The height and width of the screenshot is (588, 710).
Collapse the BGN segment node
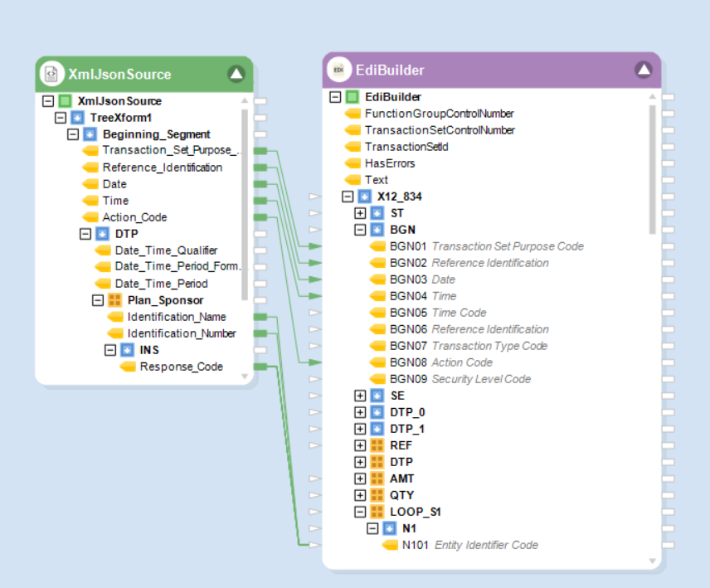pos(360,230)
